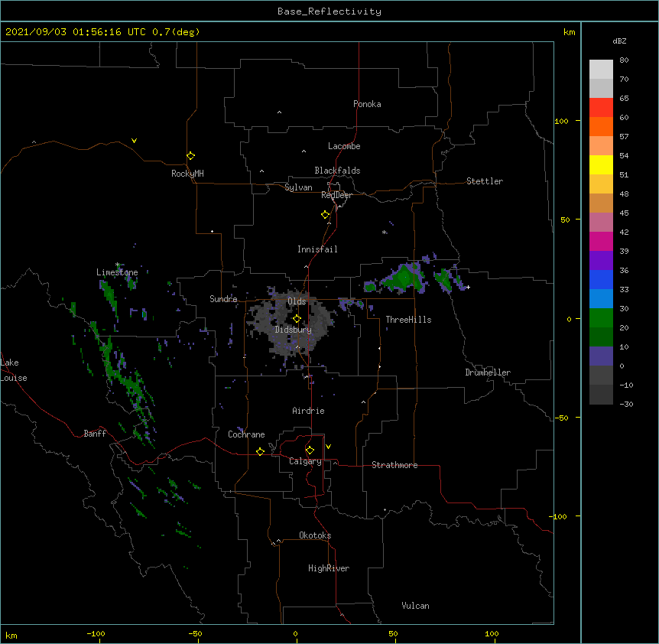Viewport: 659px width, 644px height.
Task: Click the gray ground clutter around Didsbury
Action: tap(290, 326)
